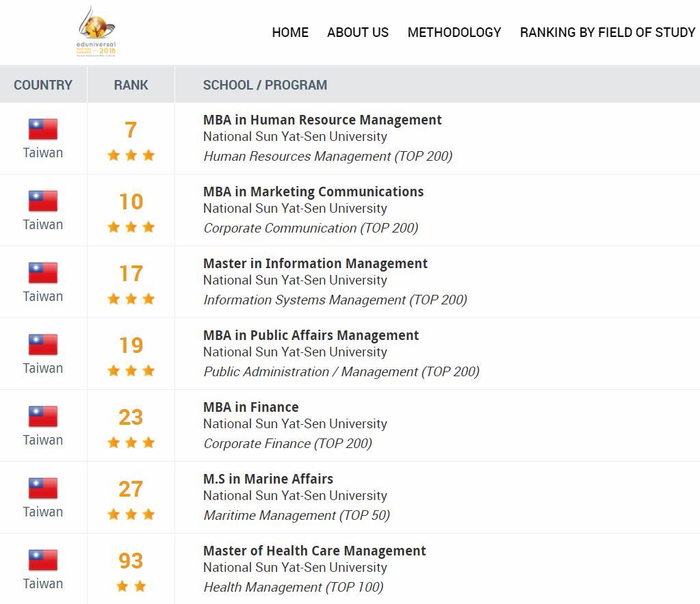700x604 pixels.
Task: Click rank number 27
Action: coord(131,489)
